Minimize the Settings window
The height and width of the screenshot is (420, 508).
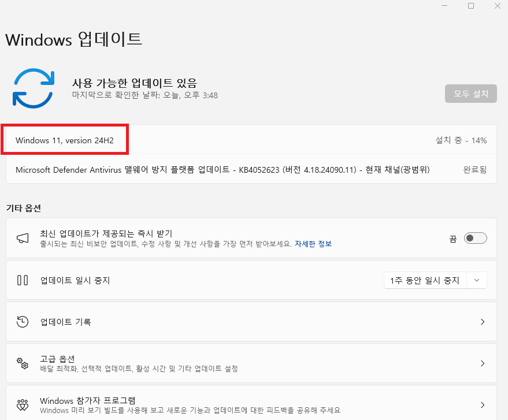pos(444,6)
